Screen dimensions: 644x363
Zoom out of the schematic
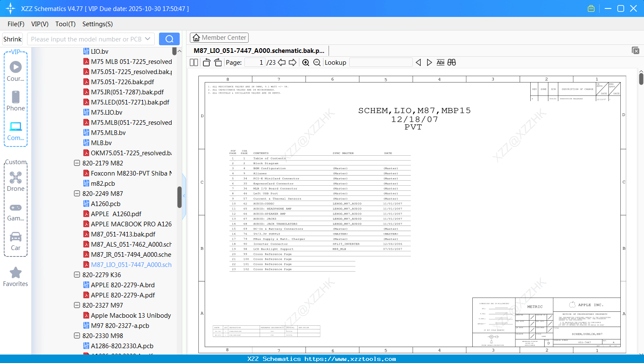[317, 63]
